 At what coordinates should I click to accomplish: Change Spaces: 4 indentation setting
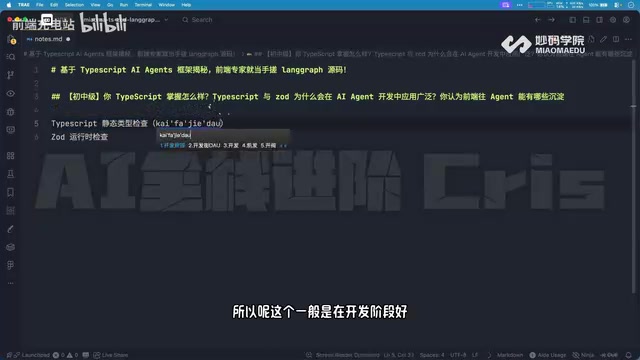click(432, 355)
